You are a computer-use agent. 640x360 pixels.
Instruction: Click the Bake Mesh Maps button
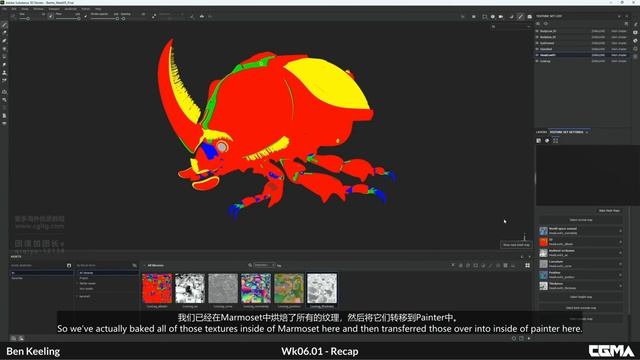(x=609, y=211)
